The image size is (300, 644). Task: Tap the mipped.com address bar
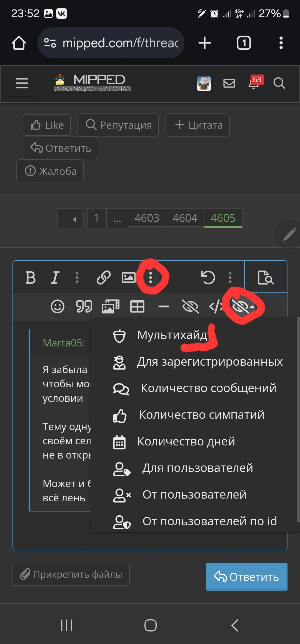[x=111, y=43]
